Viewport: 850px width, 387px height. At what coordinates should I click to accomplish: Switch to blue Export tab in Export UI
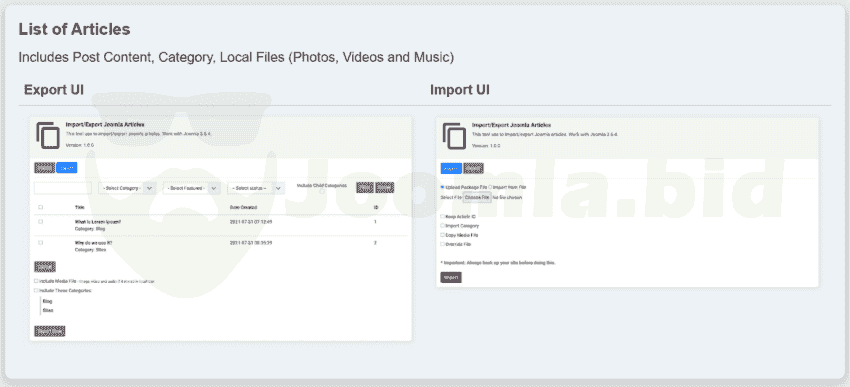click(67, 168)
